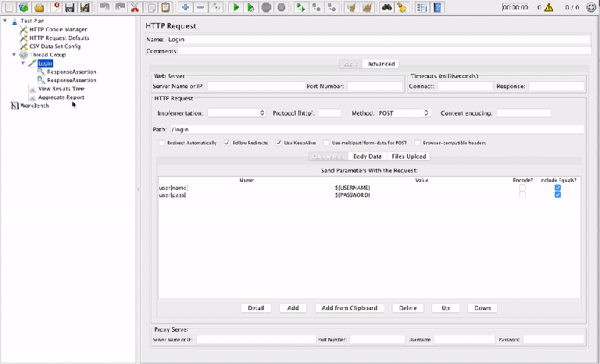Click Remote Stop All icon
Viewport: 600px width, 364px height.
(x=316, y=7)
